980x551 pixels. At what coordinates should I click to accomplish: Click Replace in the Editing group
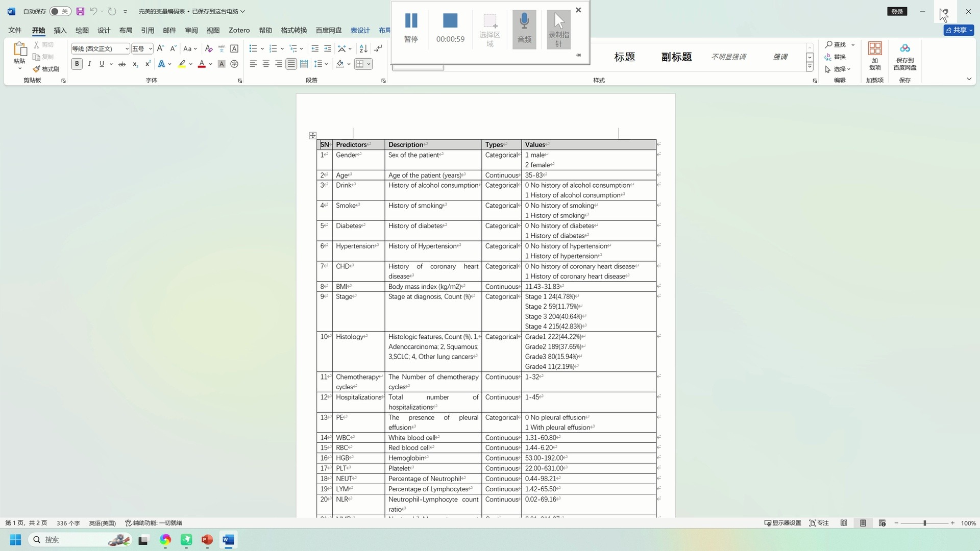(x=836, y=57)
